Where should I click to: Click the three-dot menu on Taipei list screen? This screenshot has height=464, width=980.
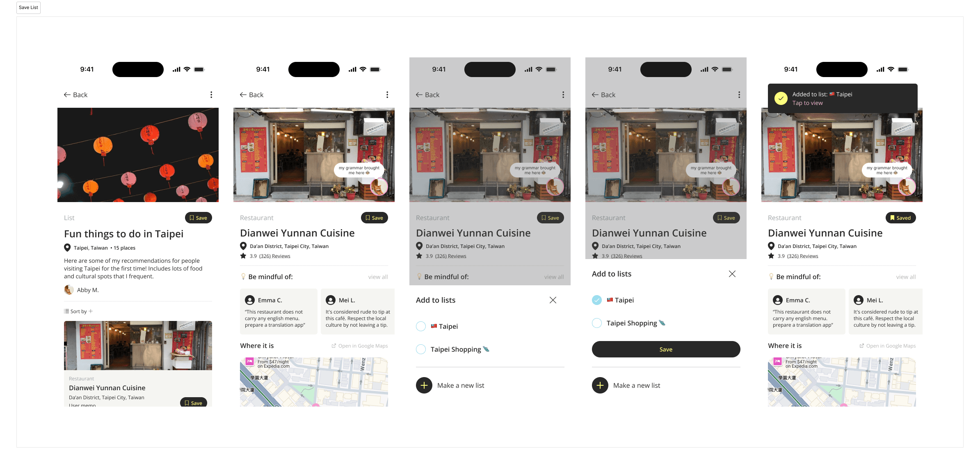[211, 95]
